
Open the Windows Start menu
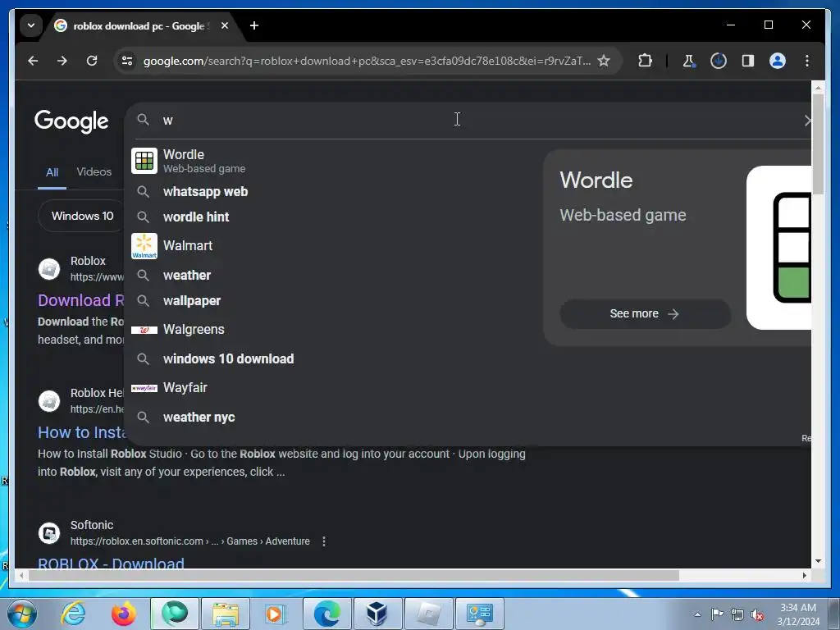click(22, 614)
